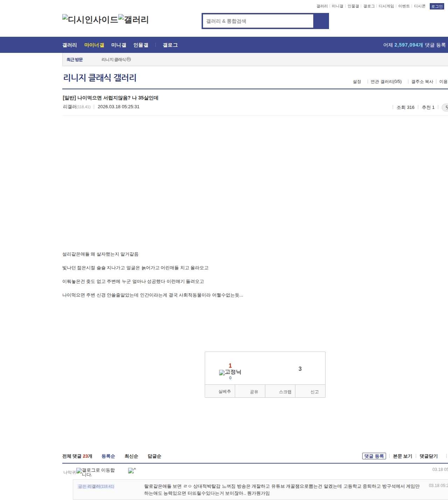The width and height of the screenshot is (448, 500).
Task: Select 미니갤 in the blue navigation bar
Action: (x=119, y=45)
